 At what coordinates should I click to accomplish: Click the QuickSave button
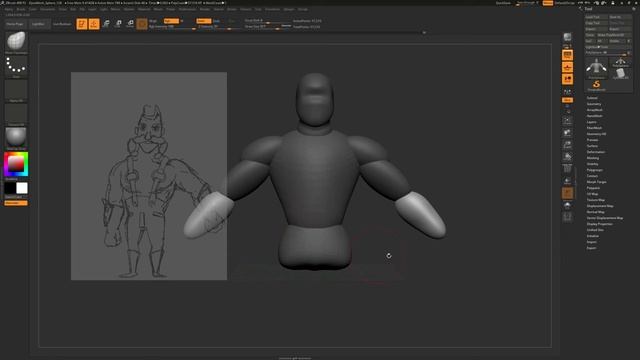[503, 3]
